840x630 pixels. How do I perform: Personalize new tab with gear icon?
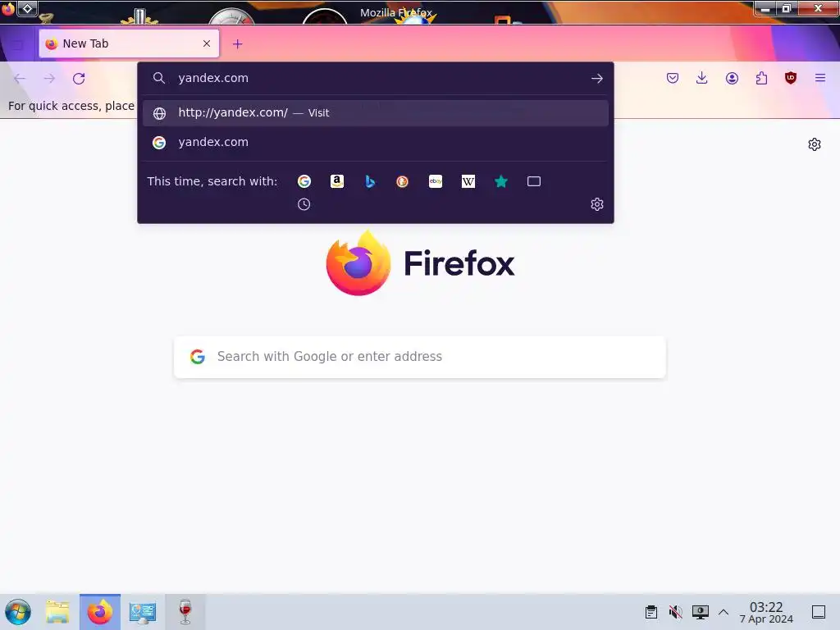[x=815, y=144]
